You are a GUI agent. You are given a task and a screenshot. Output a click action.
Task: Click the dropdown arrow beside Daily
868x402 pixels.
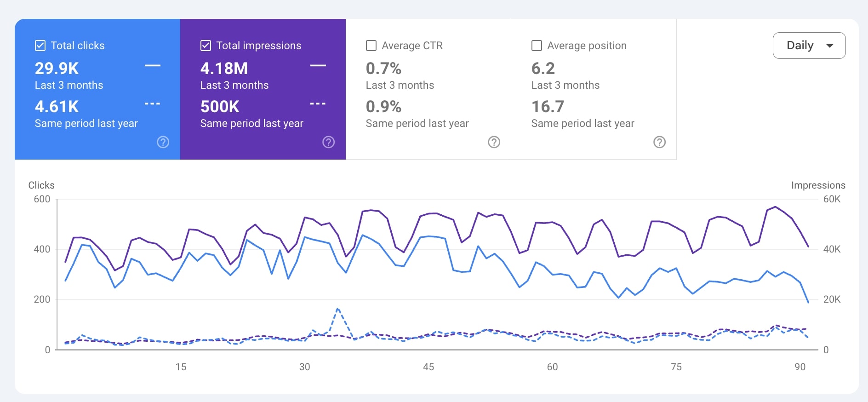point(830,46)
